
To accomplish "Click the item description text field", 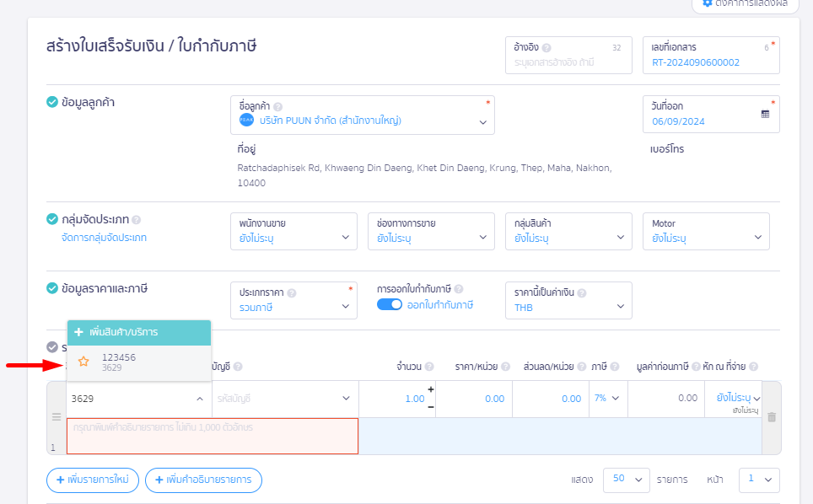I will (x=213, y=436).
